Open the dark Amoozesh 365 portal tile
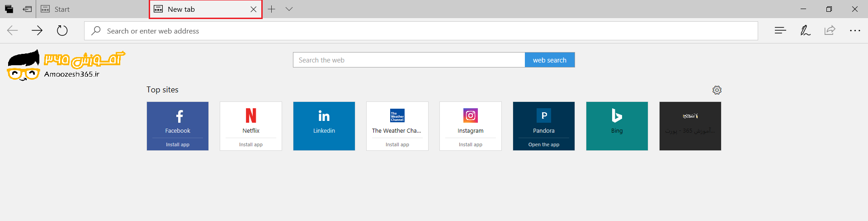The height and width of the screenshot is (221, 868). [690, 126]
